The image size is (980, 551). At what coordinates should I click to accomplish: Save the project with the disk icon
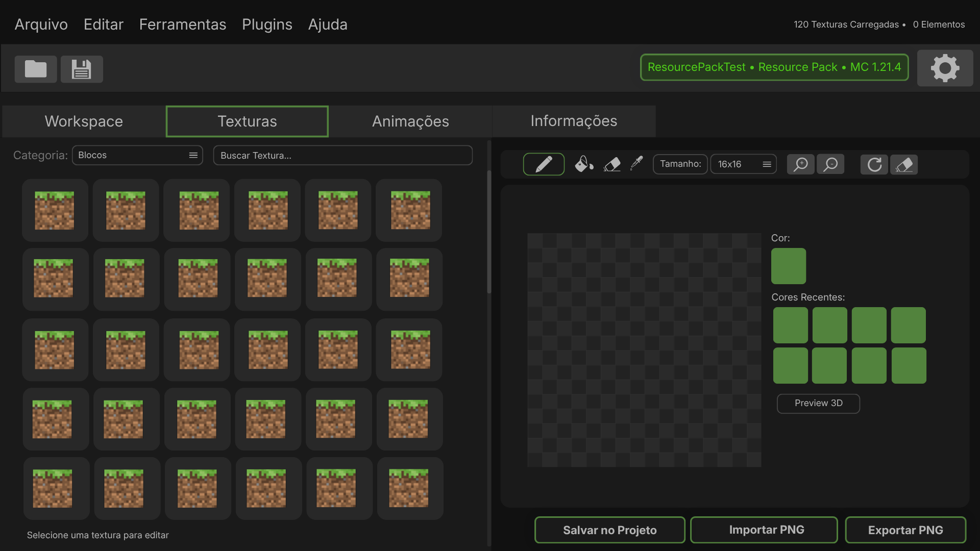point(82,69)
